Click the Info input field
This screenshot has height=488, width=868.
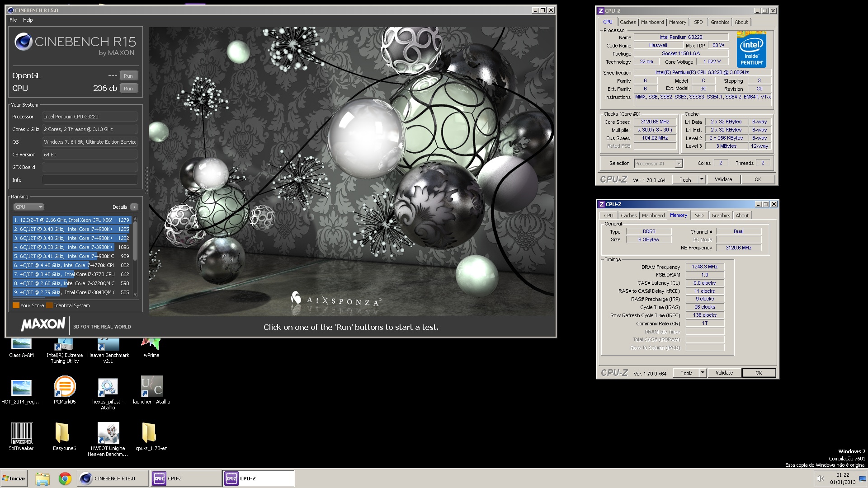coord(90,180)
